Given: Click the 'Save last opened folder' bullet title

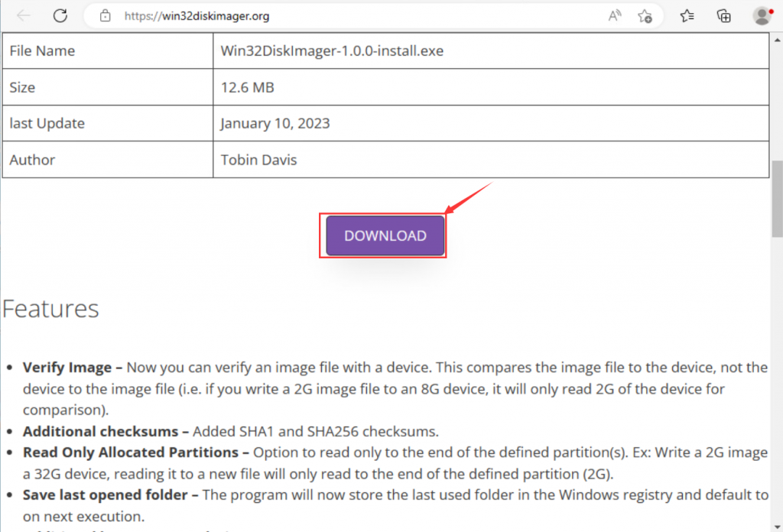Looking at the screenshot, I should (x=105, y=495).
